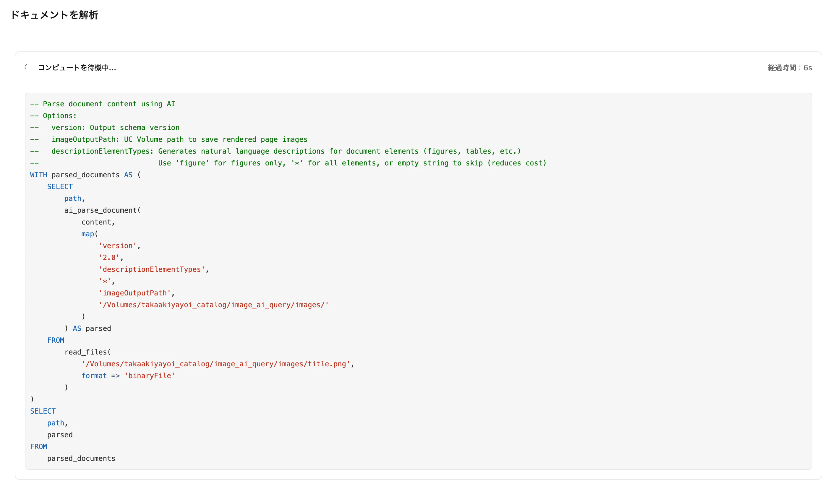Click the コンピュートを待機中... status text
Screen dimensions: 840x504
[x=77, y=68]
